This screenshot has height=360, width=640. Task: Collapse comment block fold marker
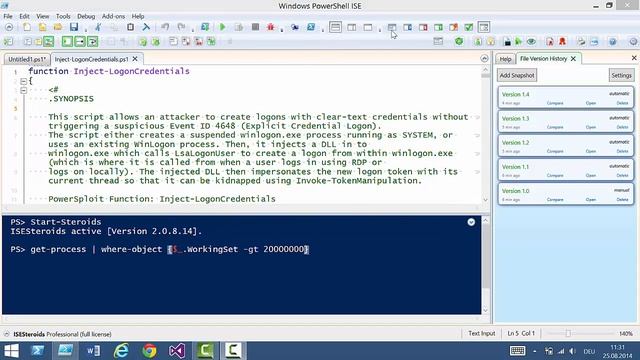coord(23,90)
